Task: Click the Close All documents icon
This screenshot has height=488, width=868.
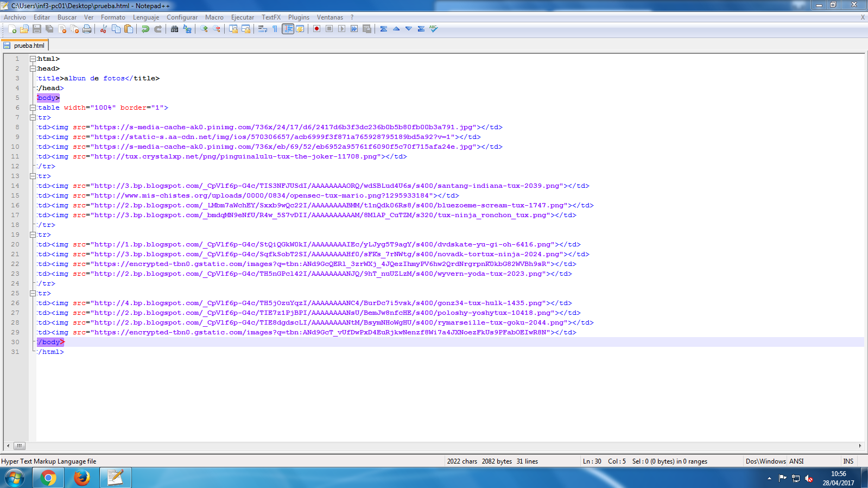Action: coord(74,29)
